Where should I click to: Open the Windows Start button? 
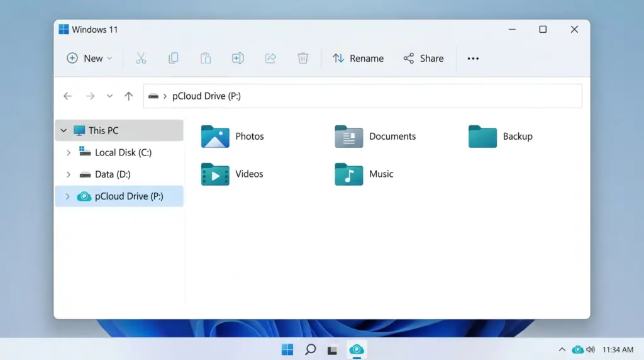pos(287,349)
